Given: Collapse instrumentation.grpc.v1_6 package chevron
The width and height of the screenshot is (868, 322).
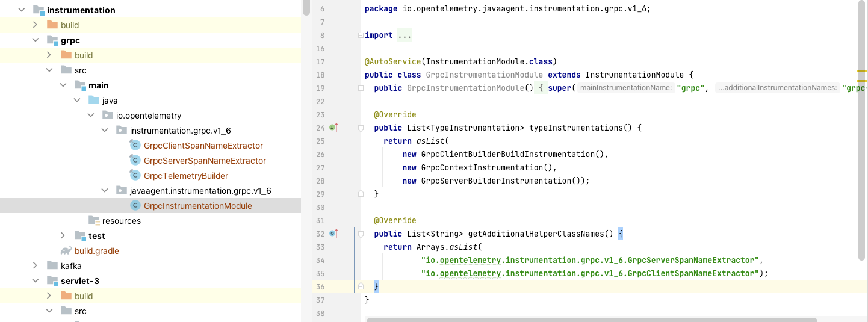Looking at the screenshot, I should pyautogui.click(x=104, y=131).
